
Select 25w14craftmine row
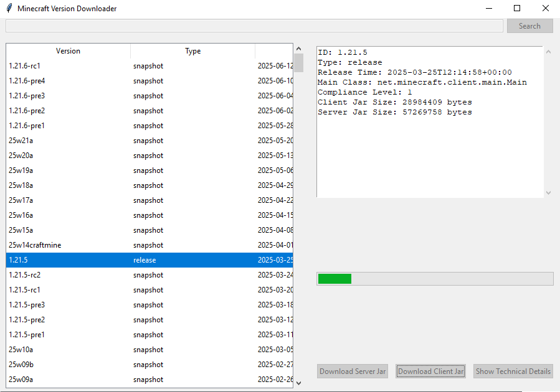[149, 245]
